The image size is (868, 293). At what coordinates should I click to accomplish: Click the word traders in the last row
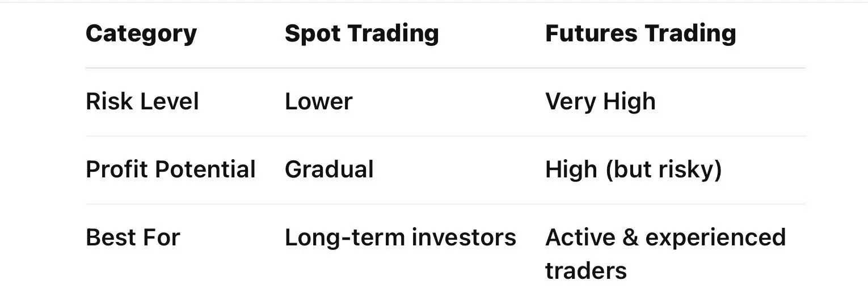585,270
